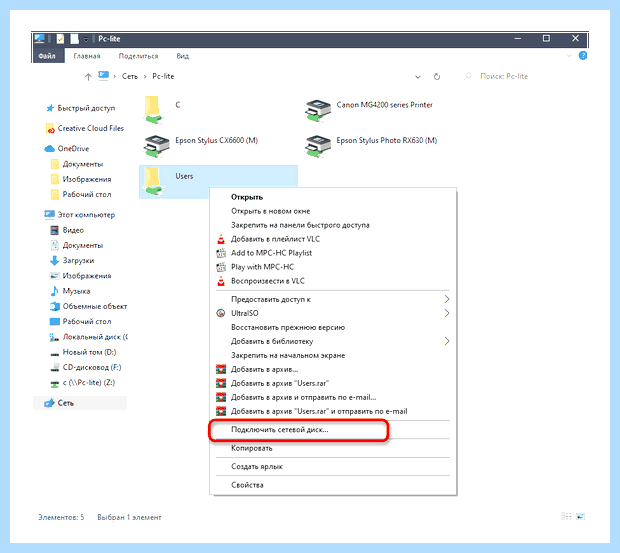Click the Сеть breadcrumb in the address bar

point(130,76)
